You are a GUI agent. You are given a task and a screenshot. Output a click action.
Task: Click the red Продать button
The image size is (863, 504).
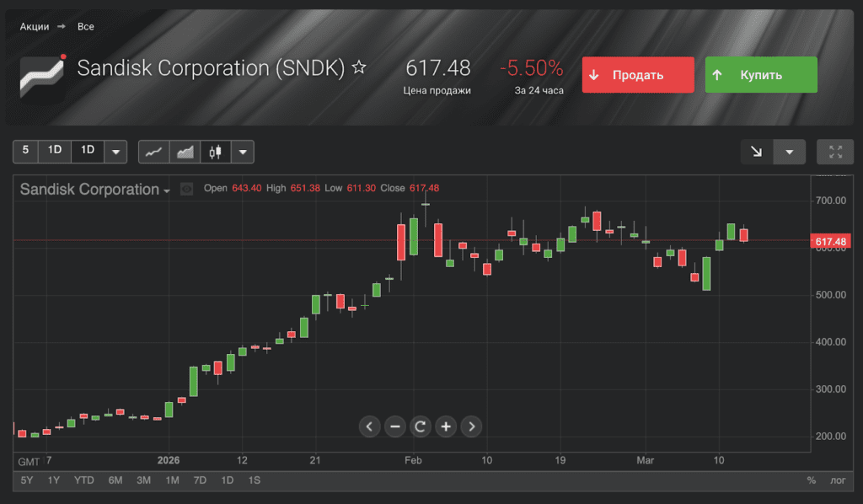click(638, 75)
